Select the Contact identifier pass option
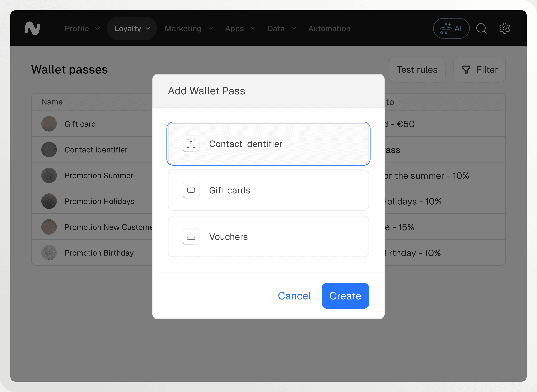Screen dimensions: 537x392 pyautogui.click(x=268, y=144)
